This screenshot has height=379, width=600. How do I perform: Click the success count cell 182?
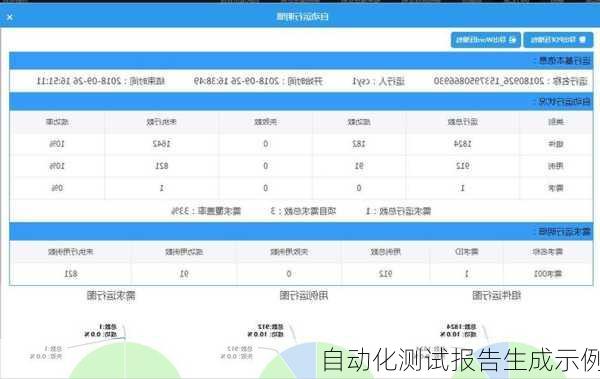click(x=359, y=144)
